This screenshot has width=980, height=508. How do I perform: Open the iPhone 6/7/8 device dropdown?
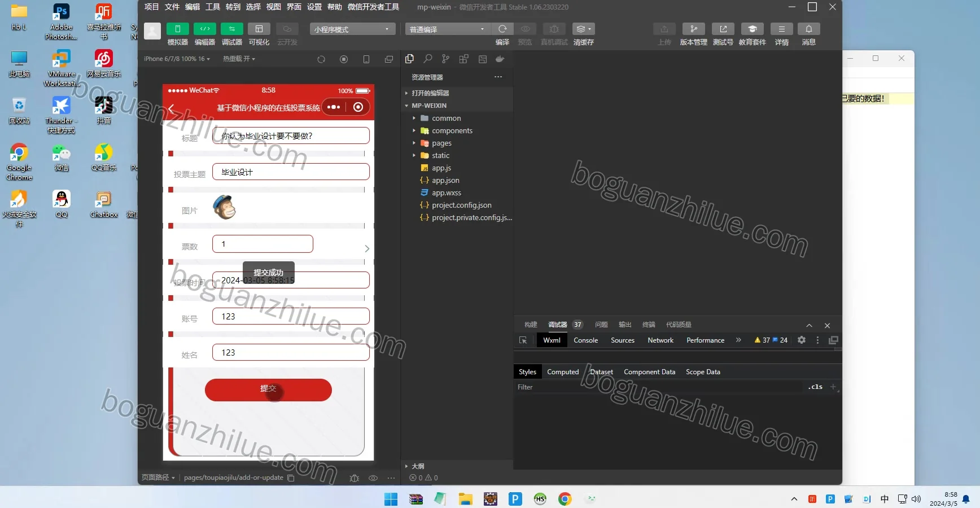coord(177,59)
